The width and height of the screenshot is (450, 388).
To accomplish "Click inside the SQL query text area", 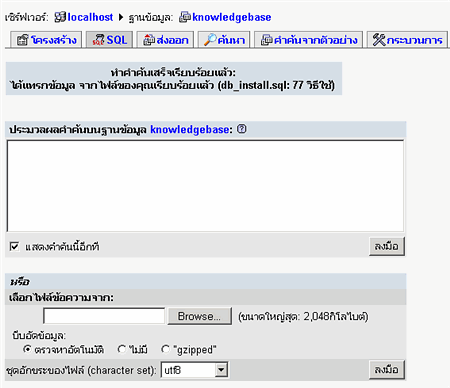I will pos(205,186).
